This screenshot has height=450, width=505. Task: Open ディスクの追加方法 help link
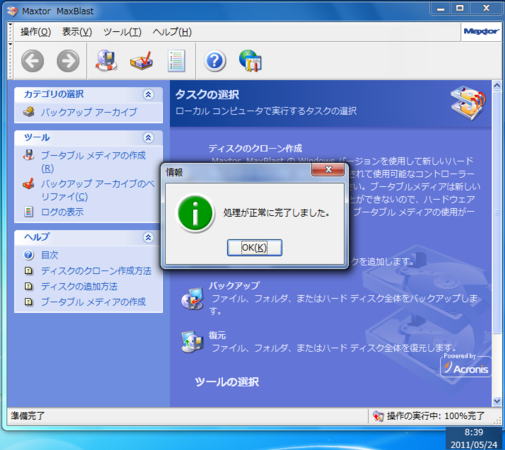coord(79,287)
